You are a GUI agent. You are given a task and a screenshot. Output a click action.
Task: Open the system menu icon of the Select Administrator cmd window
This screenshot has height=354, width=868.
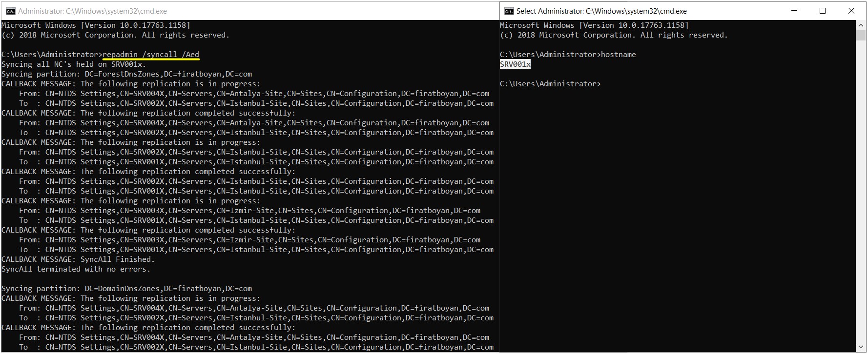pos(509,11)
